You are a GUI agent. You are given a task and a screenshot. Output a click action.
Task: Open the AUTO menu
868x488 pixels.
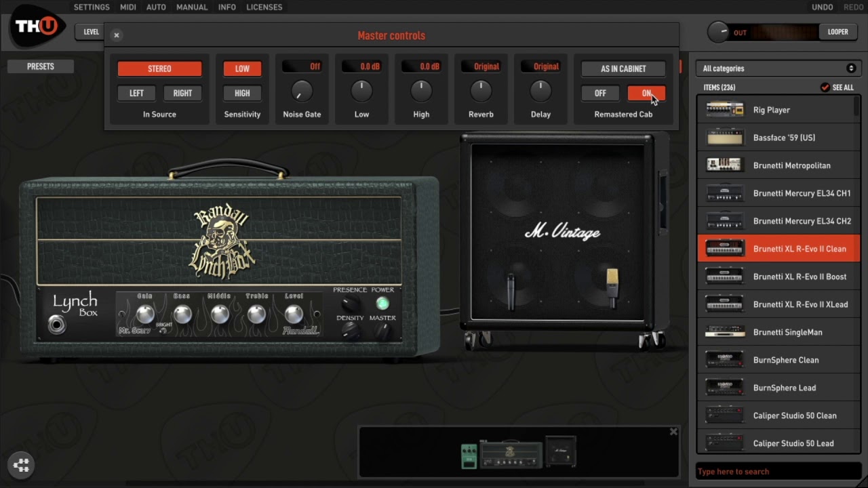point(156,7)
